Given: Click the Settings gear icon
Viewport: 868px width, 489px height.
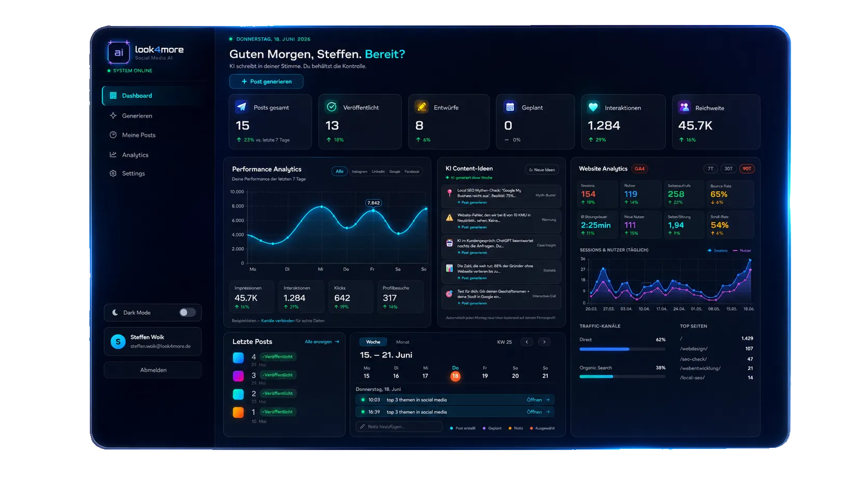Looking at the screenshot, I should coord(113,174).
